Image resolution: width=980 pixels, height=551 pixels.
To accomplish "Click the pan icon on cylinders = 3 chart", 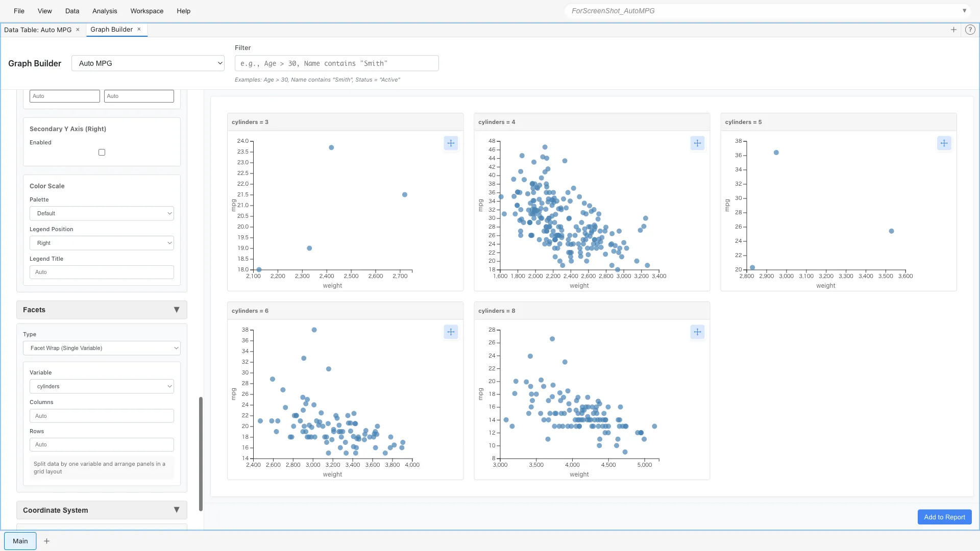I will tap(451, 143).
